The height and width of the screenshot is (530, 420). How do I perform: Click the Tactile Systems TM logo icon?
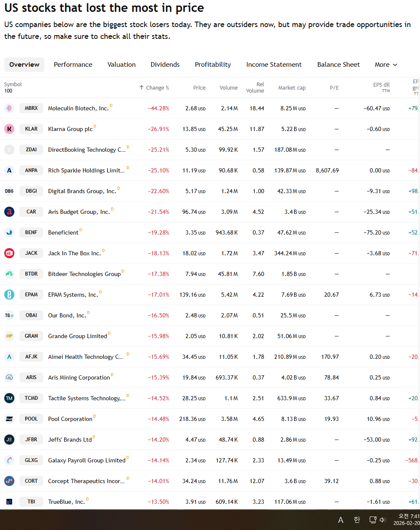click(x=9, y=398)
